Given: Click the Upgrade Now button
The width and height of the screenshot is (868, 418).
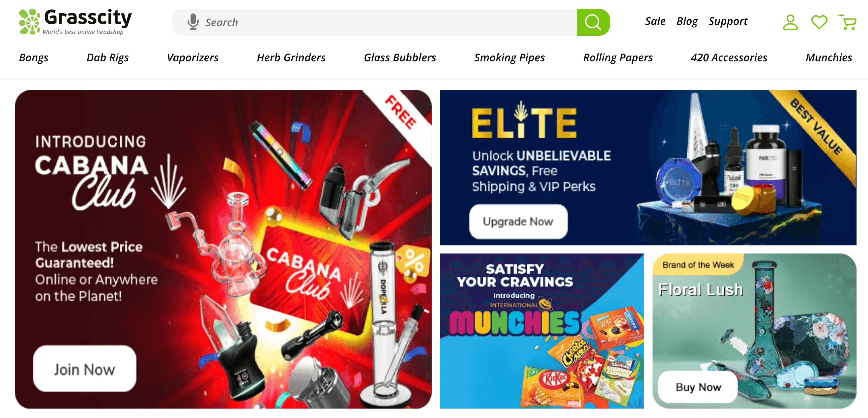Looking at the screenshot, I should 518,221.
